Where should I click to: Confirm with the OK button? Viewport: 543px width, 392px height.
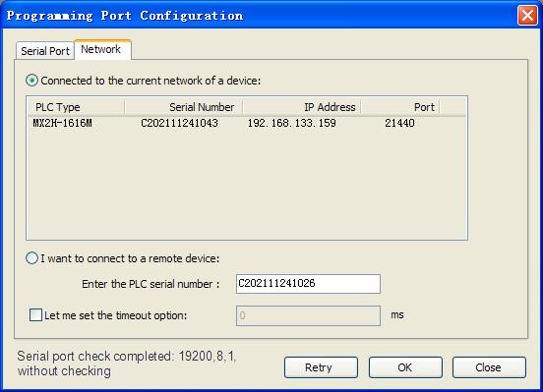point(405,367)
